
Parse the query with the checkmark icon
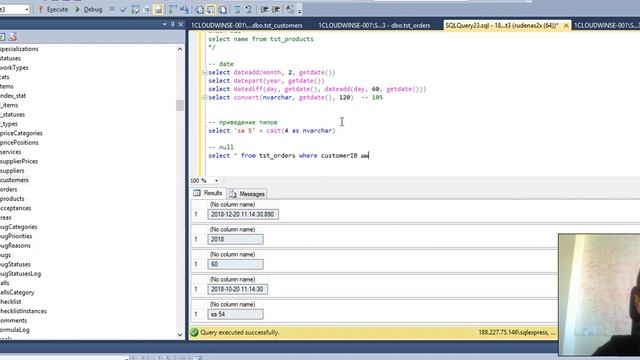123,9
